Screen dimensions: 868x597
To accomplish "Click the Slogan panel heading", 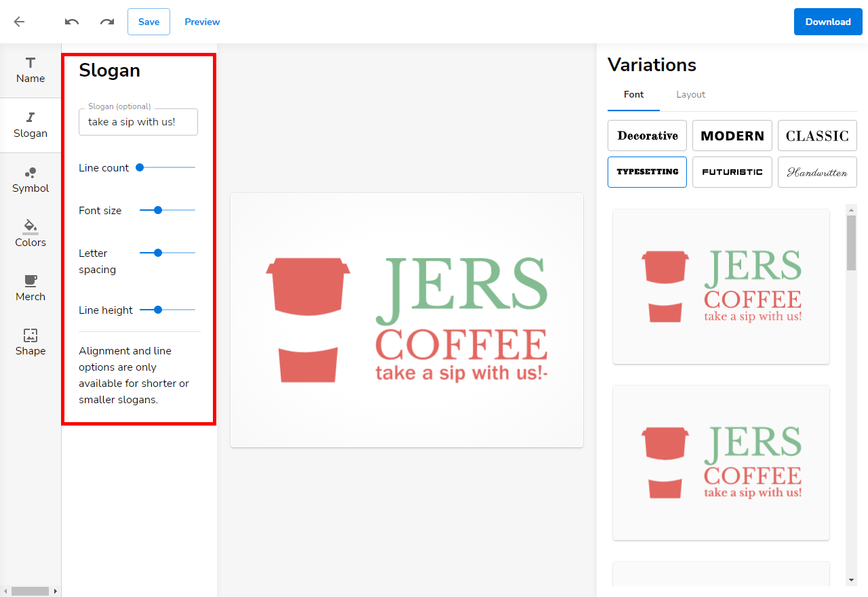I will (x=109, y=70).
